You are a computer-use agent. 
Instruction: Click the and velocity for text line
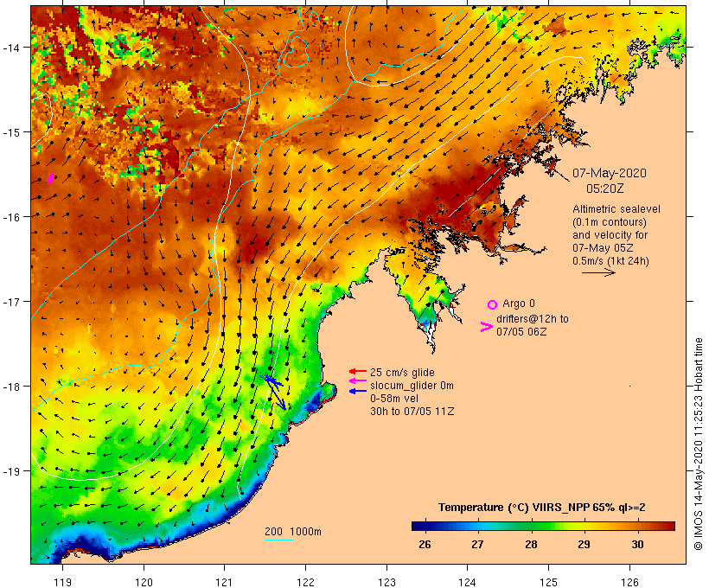[610, 234]
